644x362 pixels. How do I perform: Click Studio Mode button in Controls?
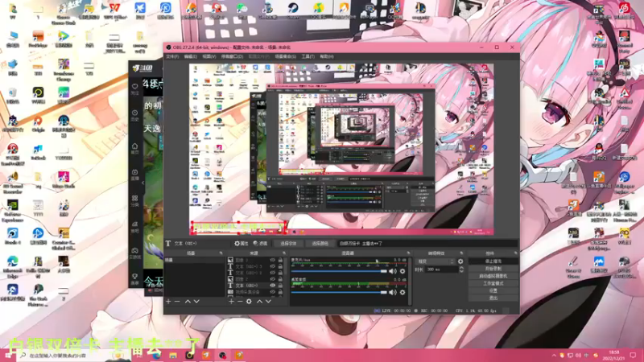coord(493,284)
